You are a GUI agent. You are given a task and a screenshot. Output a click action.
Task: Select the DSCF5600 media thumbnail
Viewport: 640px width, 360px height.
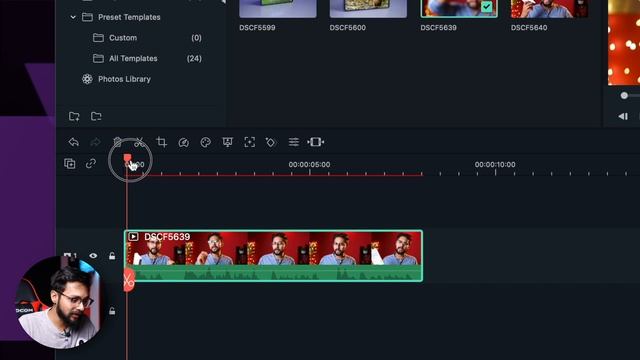(368, 9)
